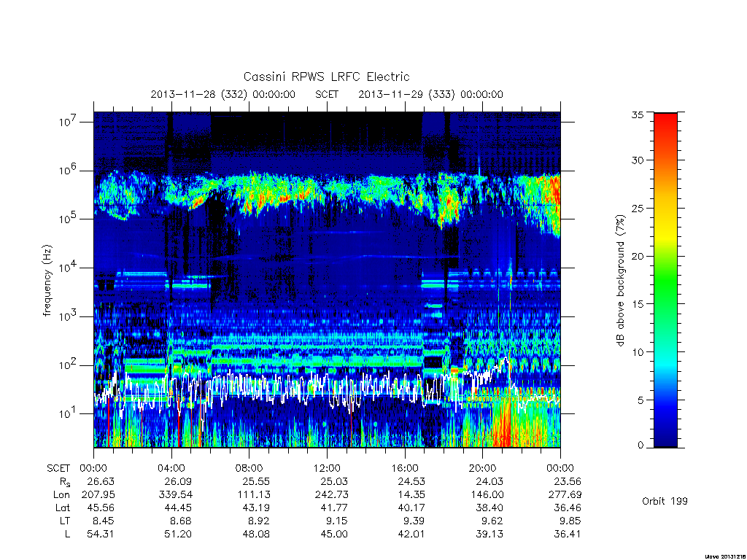
Task: Click the Rs value "26.09"
Action: click(178, 481)
